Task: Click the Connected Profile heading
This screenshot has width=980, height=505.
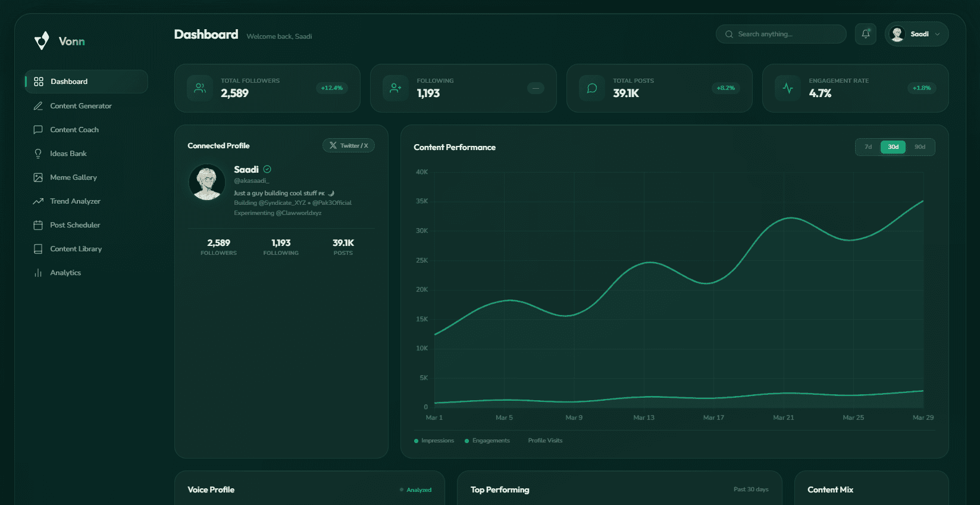Action: click(x=218, y=146)
